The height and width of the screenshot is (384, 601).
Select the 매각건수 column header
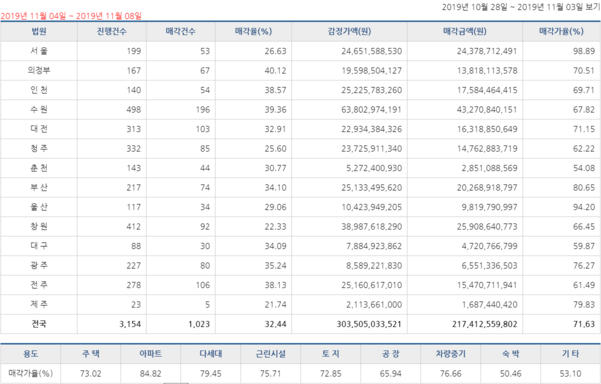[181, 31]
